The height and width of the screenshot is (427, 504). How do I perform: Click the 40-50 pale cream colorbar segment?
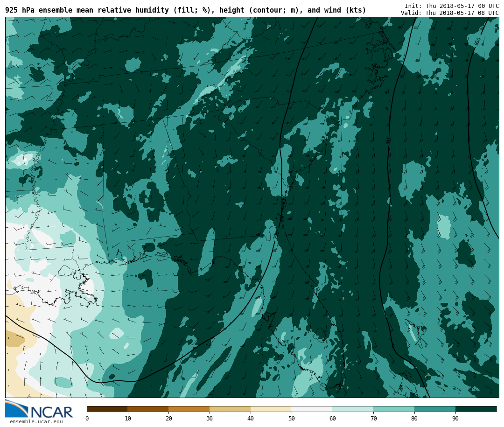click(x=271, y=409)
